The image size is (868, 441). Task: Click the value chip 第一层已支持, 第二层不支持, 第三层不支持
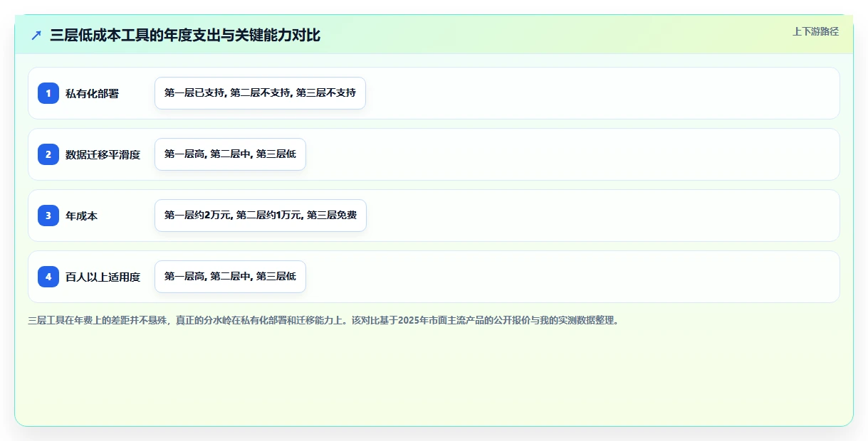pyautogui.click(x=260, y=93)
